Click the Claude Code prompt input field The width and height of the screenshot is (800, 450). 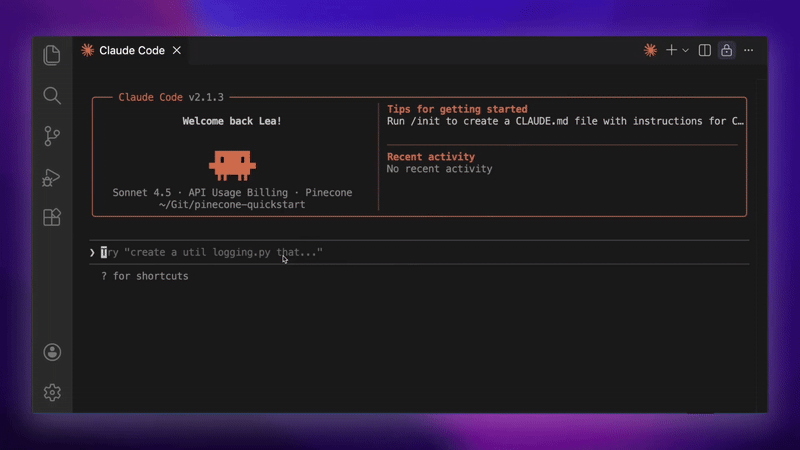pos(400,253)
